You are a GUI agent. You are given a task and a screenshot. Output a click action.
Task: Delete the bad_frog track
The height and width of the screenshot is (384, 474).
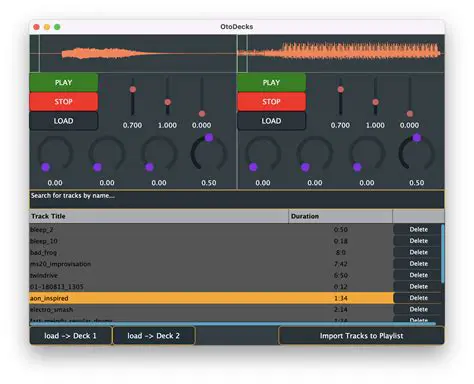pos(418,252)
